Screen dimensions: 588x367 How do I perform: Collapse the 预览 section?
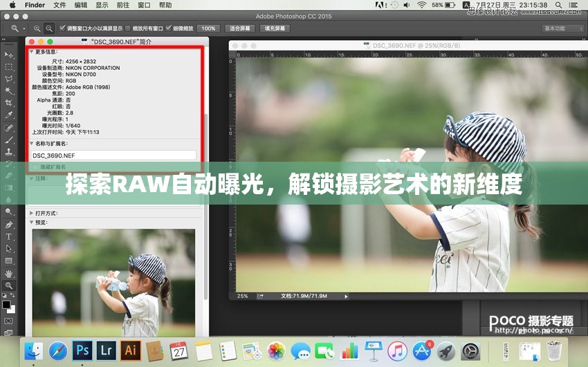click(32, 223)
